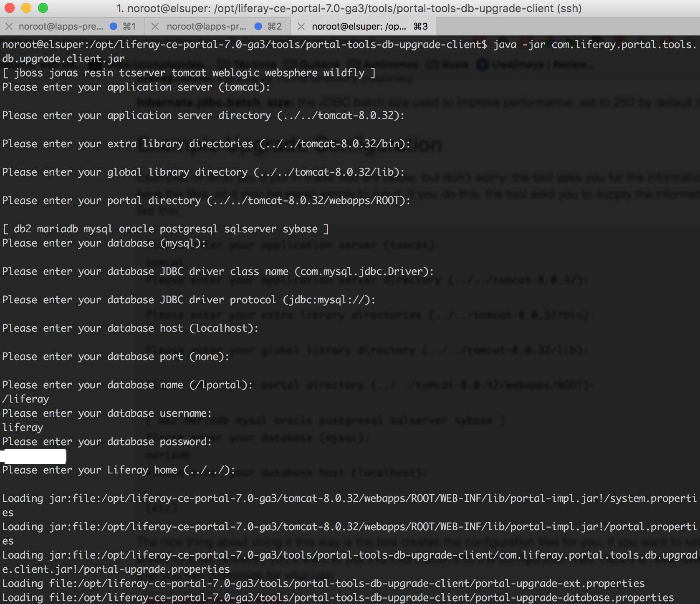Switch to the noroot@lapps-pre tab ⌘1

pyautogui.click(x=72, y=27)
